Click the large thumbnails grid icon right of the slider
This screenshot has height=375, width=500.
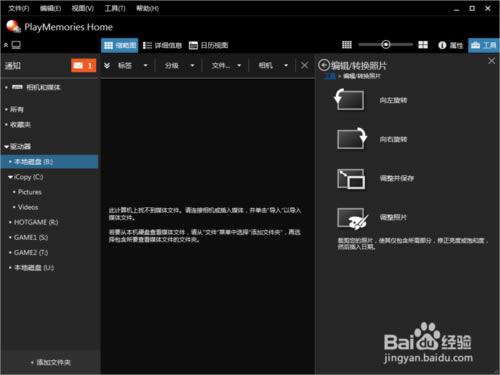423,45
